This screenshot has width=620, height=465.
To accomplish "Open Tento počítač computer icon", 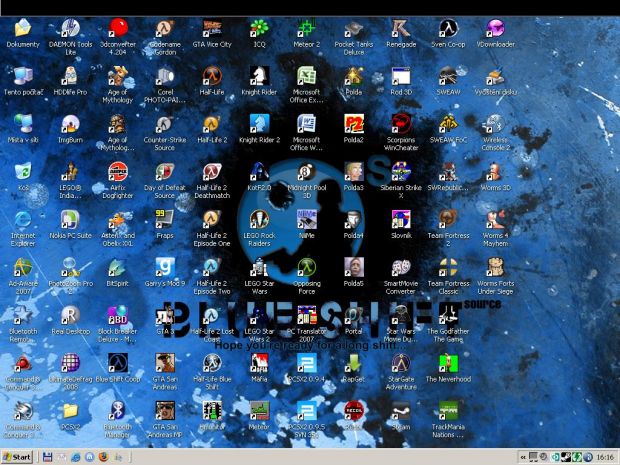I will pyautogui.click(x=23, y=76).
